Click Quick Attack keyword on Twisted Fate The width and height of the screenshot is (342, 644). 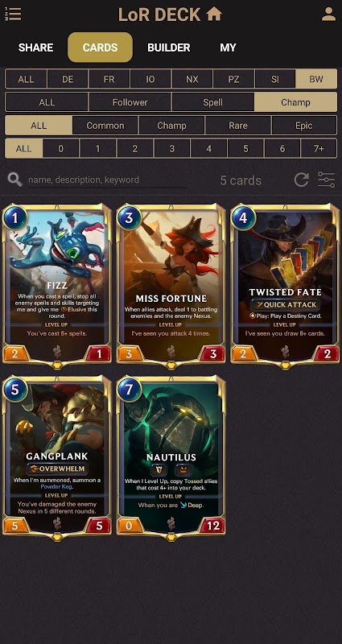tap(285, 305)
